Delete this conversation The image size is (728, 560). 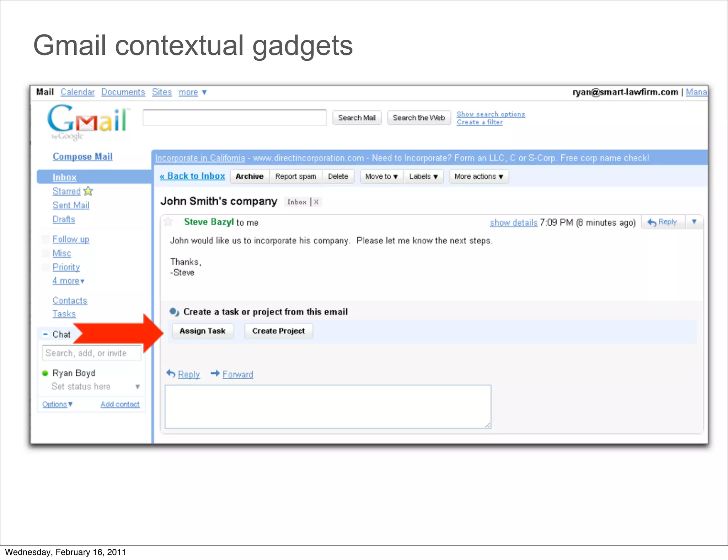pyautogui.click(x=338, y=177)
